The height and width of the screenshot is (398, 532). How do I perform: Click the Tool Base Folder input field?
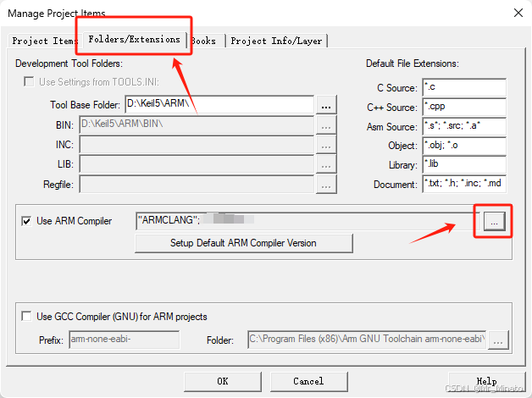tap(219, 105)
